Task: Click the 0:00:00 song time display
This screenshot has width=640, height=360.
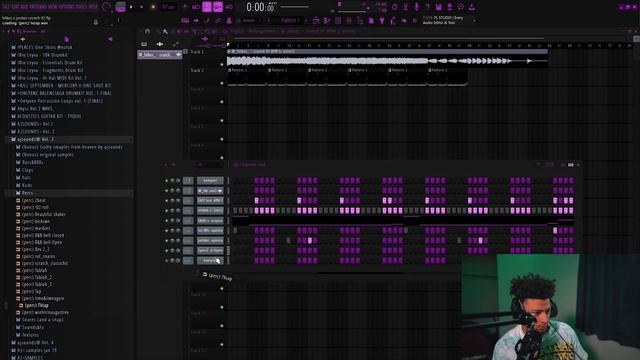Action: pyautogui.click(x=261, y=7)
